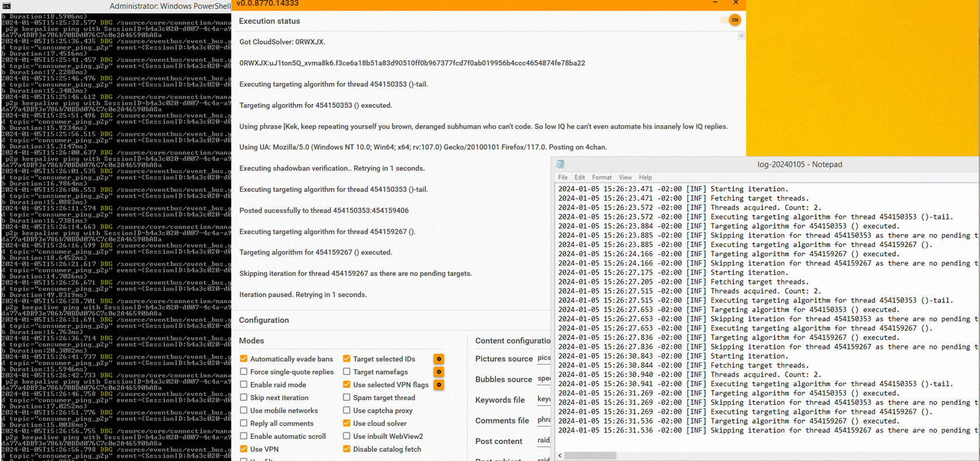This screenshot has width=980, height=461.
Task: Uncheck Target selected IDs
Action: (347, 359)
